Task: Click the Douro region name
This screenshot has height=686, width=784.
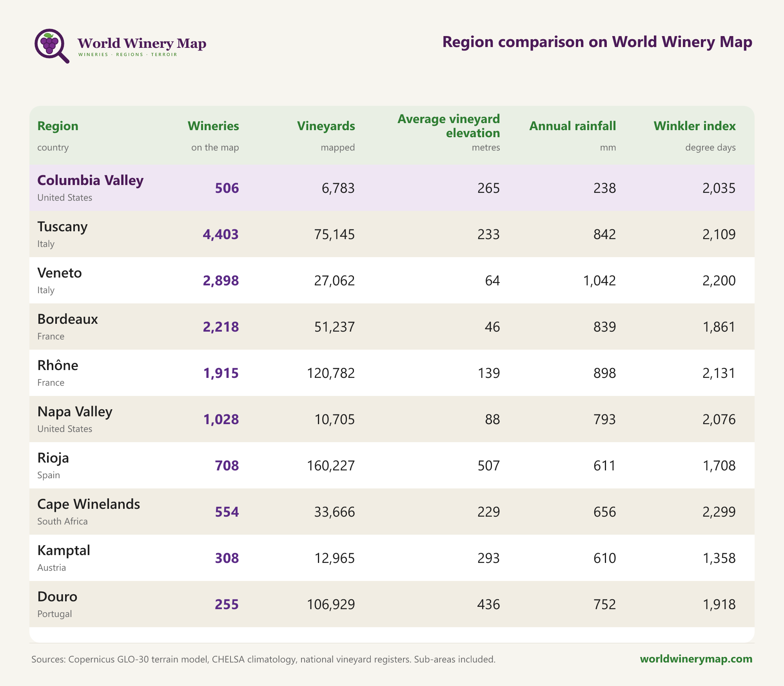Action: point(58,597)
